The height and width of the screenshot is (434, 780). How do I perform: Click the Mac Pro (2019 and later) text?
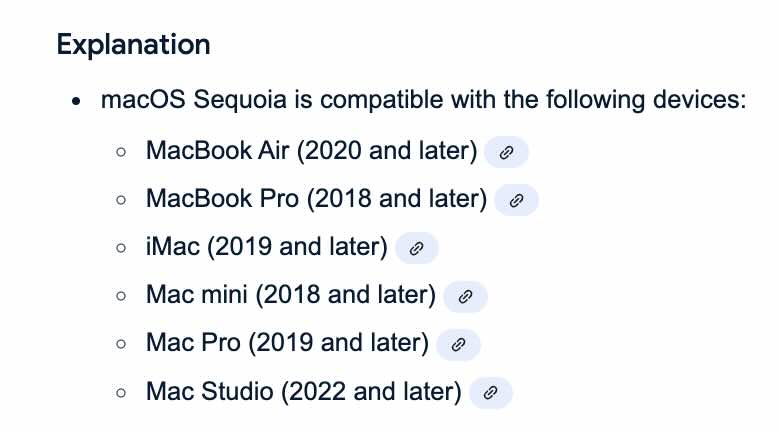288,343
